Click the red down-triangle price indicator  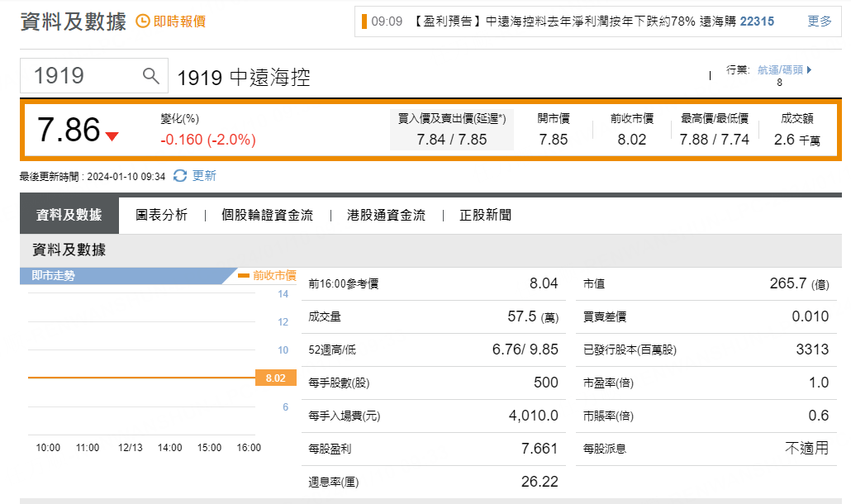click(x=112, y=136)
